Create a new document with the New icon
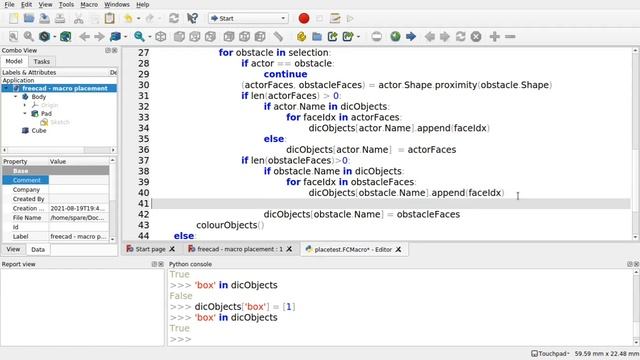The width and height of the screenshot is (640, 360). click(x=13, y=18)
